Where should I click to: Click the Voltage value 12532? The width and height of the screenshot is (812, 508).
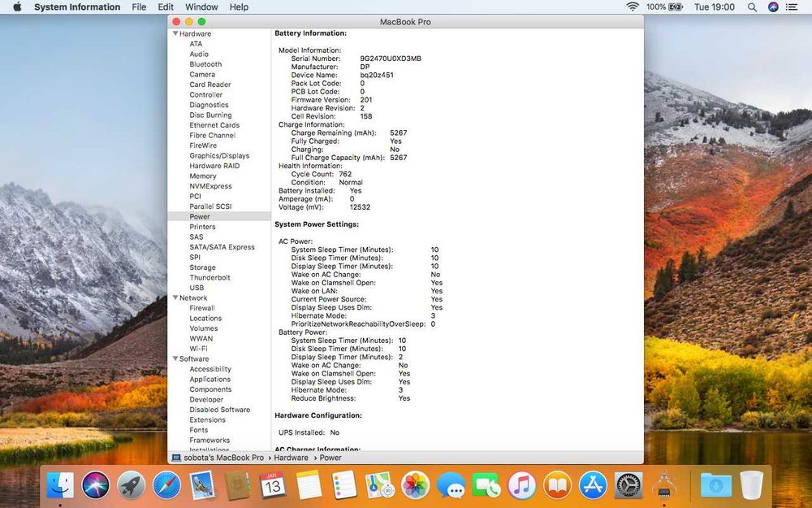point(360,207)
